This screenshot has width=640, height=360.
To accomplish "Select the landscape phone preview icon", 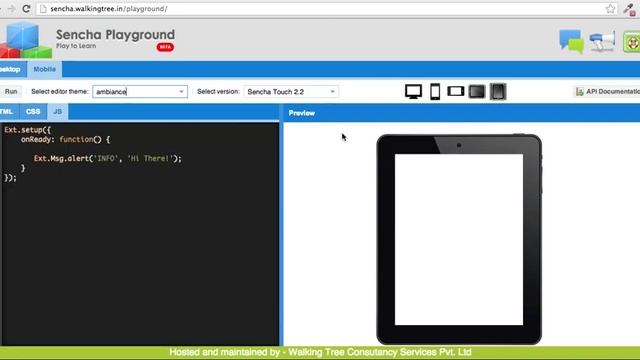I will point(456,91).
